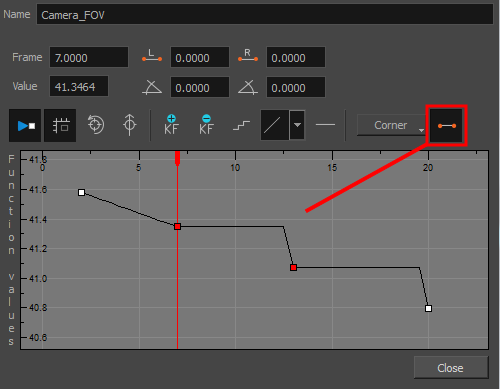Image resolution: width=500 pixels, height=389 pixels.
Task: Click the Hold Value flat line icon
Action: point(325,125)
